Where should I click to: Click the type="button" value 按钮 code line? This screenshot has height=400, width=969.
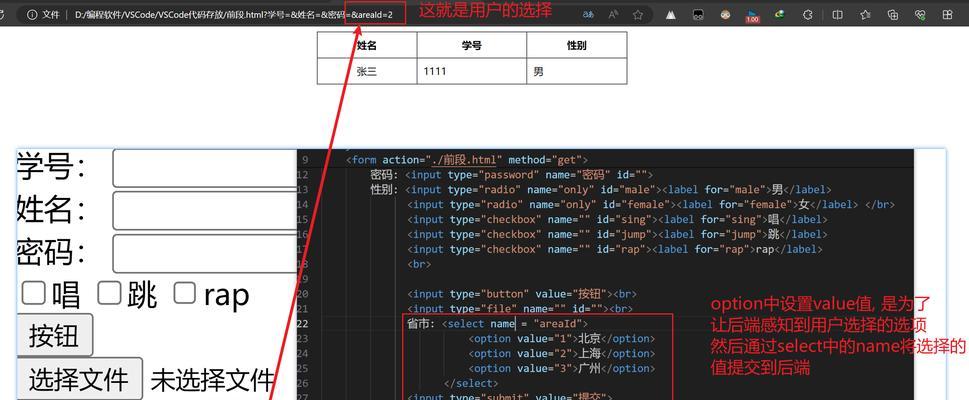(522, 294)
